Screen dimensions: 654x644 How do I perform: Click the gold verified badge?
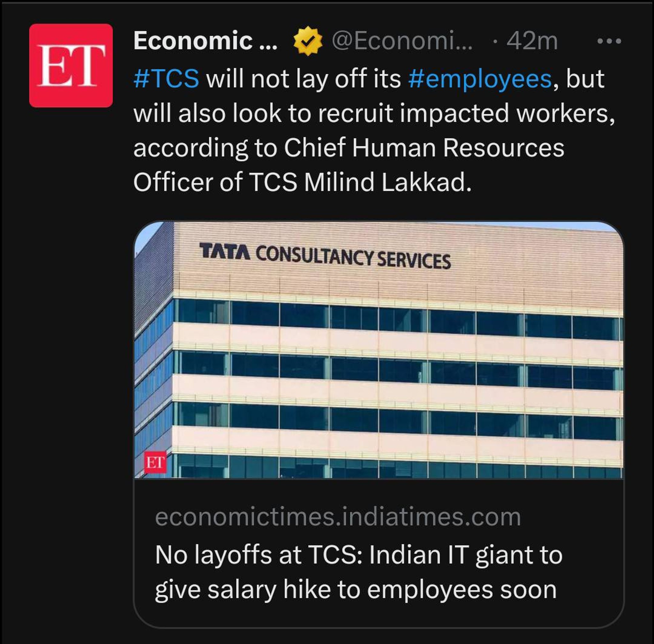point(307,41)
